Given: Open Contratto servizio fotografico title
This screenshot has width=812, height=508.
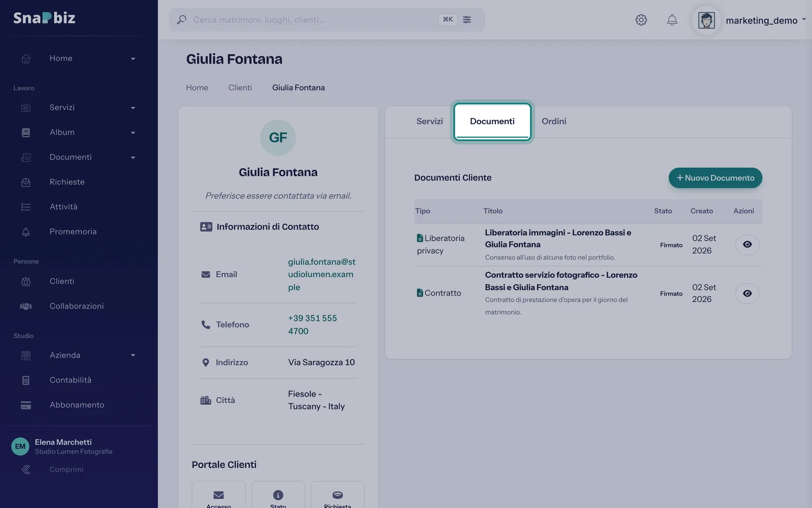Looking at the screenshot, I should 561,281.
